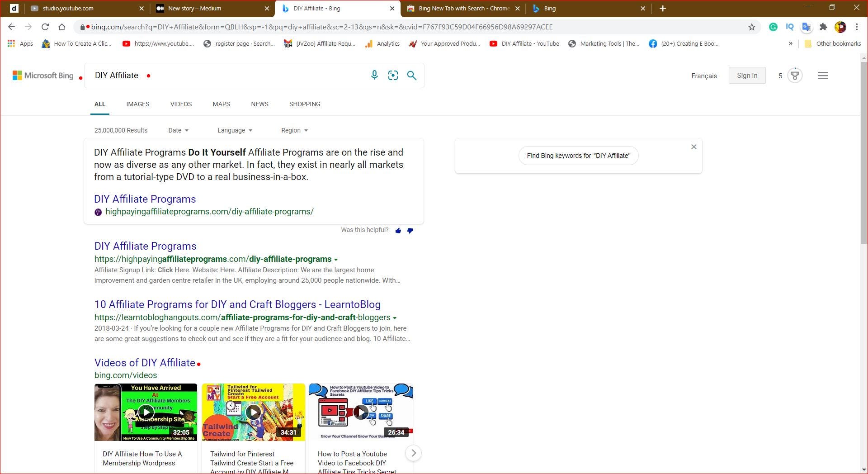Open Marketing Tools bookmark
Image resolution: width=868 pixels, height=474 pixels.
pos(604,43)
